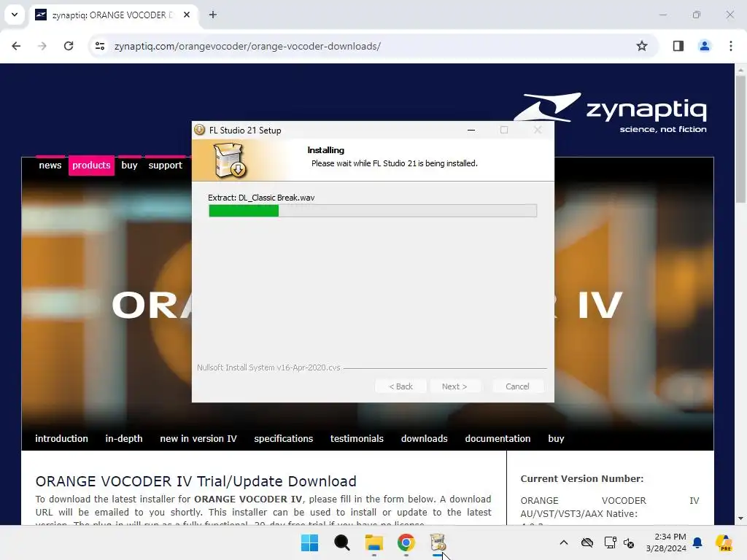Open the clock and date panel
This screenshot has height=560, width=747.
click(666, 542)
